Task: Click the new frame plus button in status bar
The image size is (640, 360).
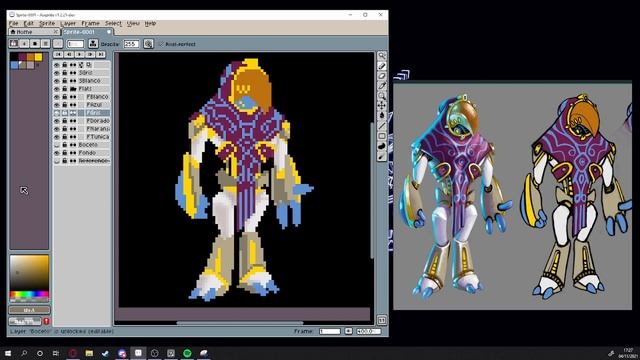Action: coord(348,331)
